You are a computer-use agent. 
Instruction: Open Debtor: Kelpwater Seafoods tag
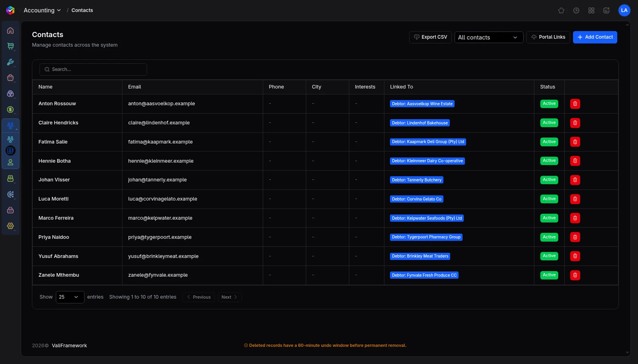427,218
